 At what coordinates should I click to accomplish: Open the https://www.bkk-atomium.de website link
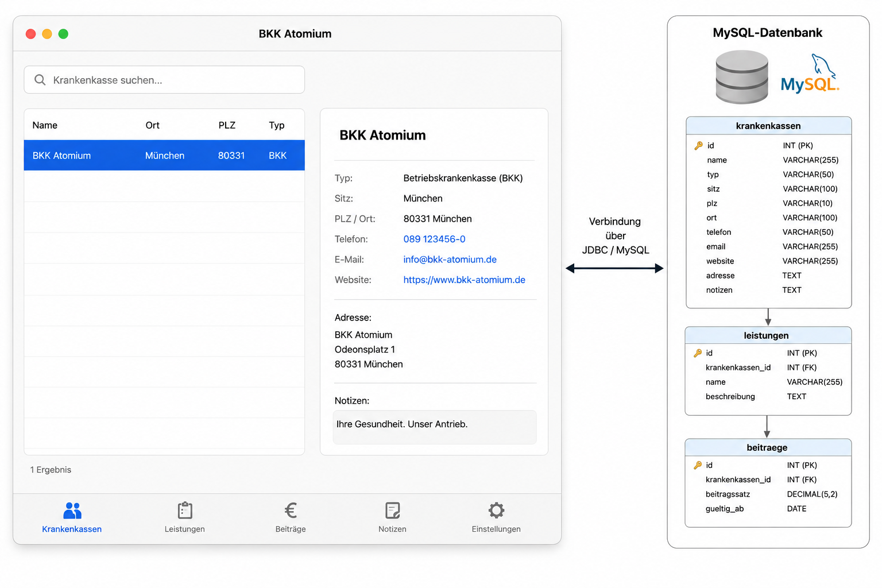click(x=464, y=280)
